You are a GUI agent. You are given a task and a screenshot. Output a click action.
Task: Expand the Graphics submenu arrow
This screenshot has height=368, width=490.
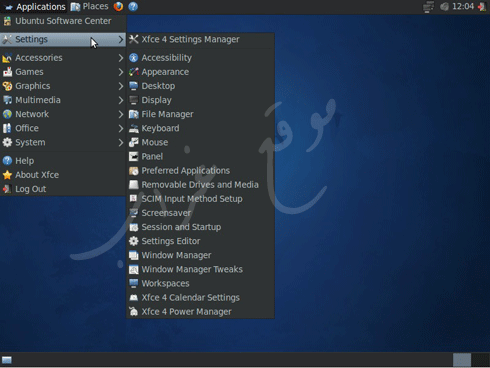click(121, 86)
